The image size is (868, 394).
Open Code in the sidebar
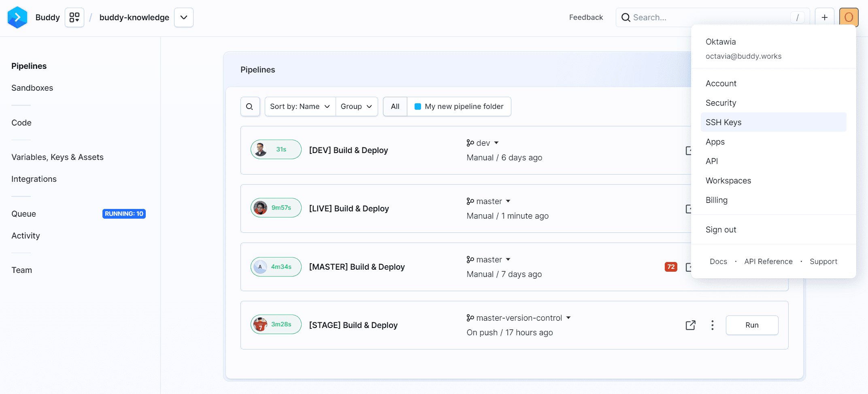pyautogui.click(x=21, y=123)
